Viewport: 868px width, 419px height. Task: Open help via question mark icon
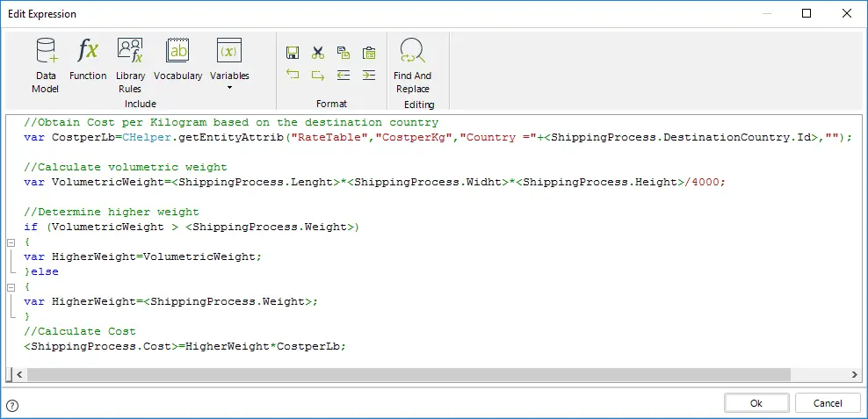12,406
